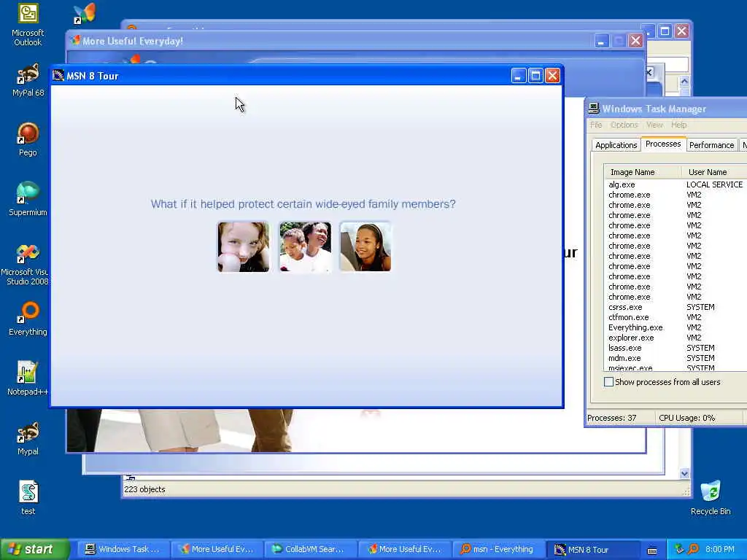The height and width of the screenshot is (560, 747).
Task: Click the Start button
Action: (35, 549)
